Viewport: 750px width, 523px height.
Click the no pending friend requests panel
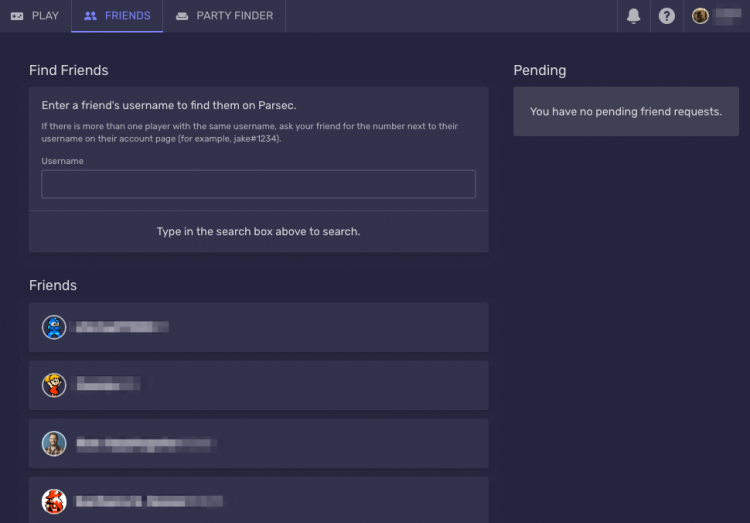click(626, 111)
